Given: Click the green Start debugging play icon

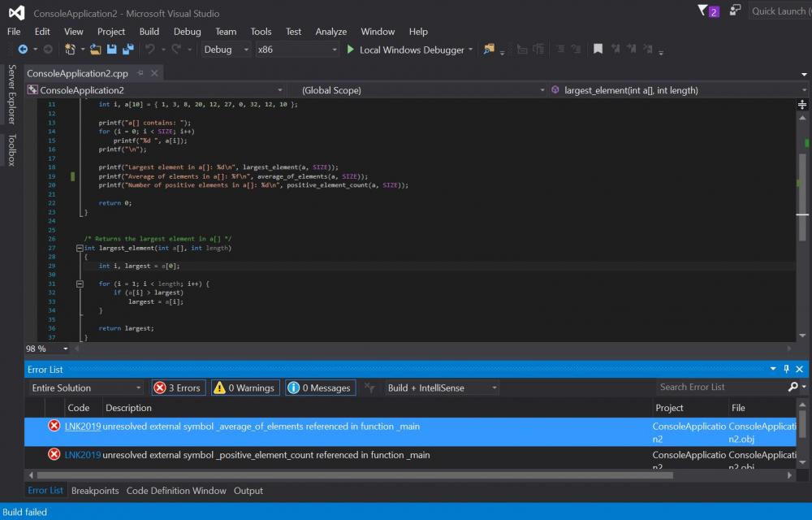Looking at the screenshot, I should (x=350, y=50).
